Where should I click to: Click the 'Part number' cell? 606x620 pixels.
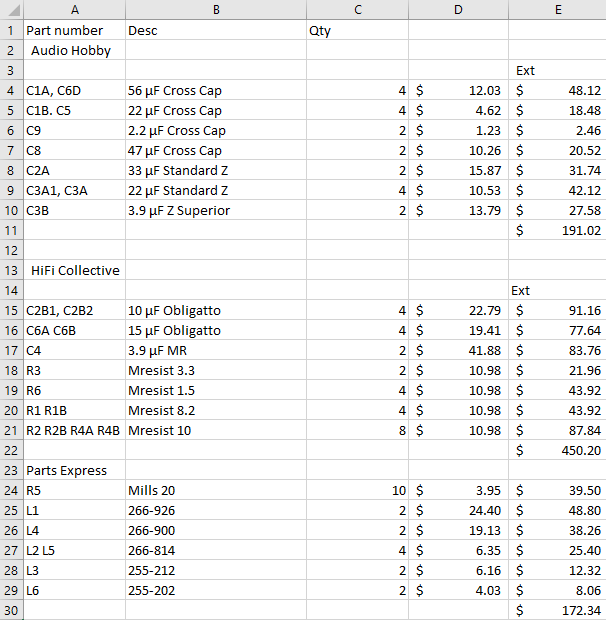pos(74,30)
